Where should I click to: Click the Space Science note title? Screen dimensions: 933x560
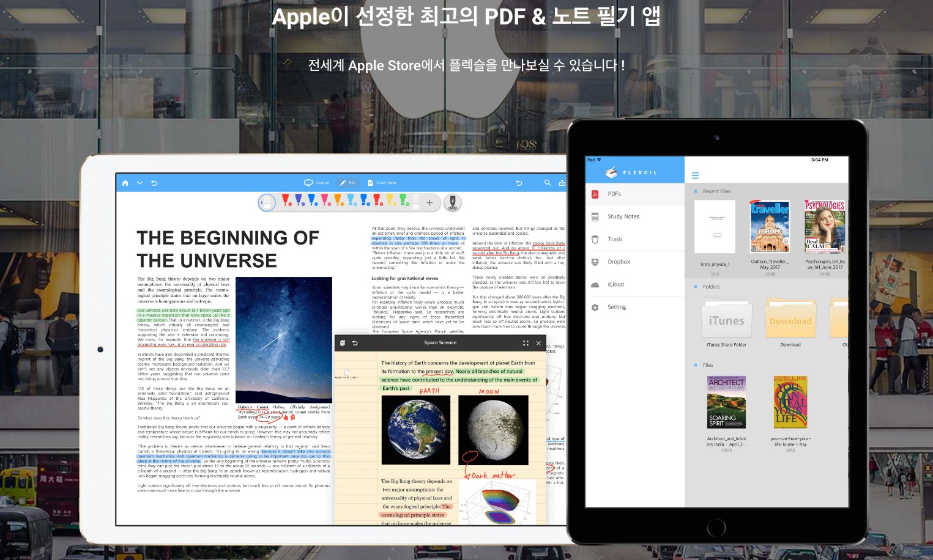pos(440,343)
